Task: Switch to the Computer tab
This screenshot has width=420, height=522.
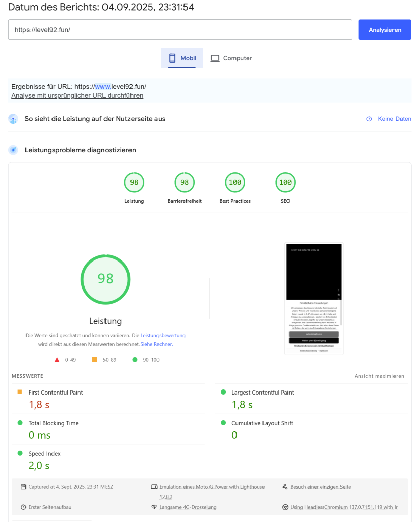Action: point(230,58)
